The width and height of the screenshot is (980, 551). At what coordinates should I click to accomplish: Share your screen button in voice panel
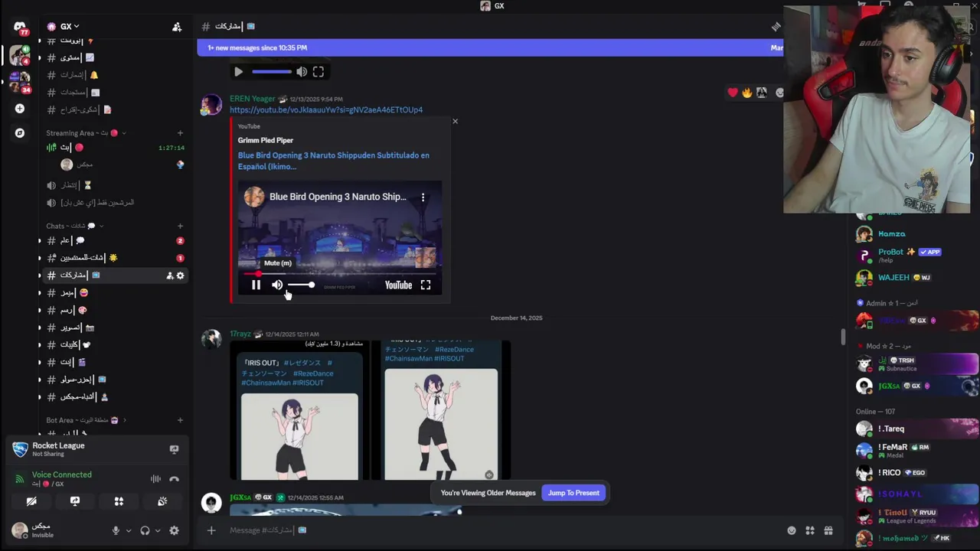[75, 501]
